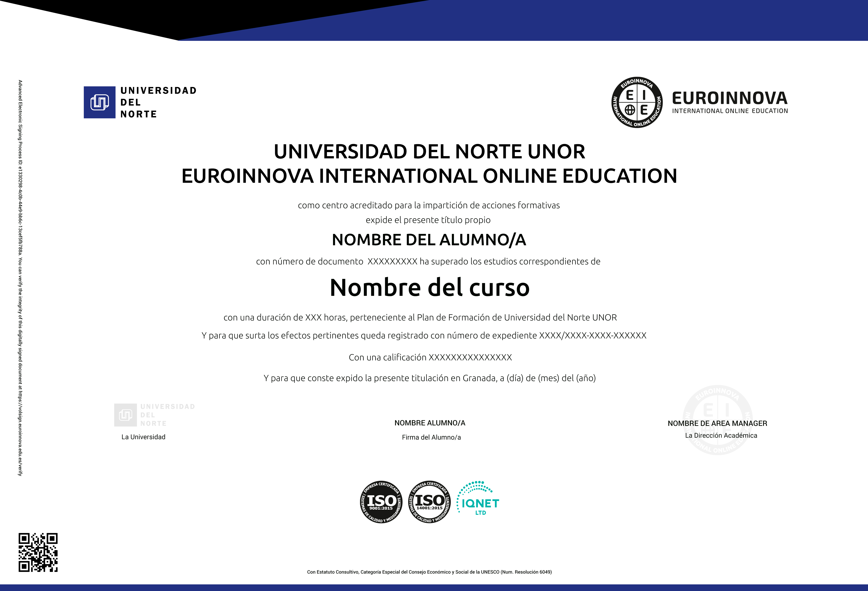Image resolution: width=868 pixels, height=591 pixels.
Task: Click the 'con número de documento XXXXXXXXX' line
Action: 428,261
